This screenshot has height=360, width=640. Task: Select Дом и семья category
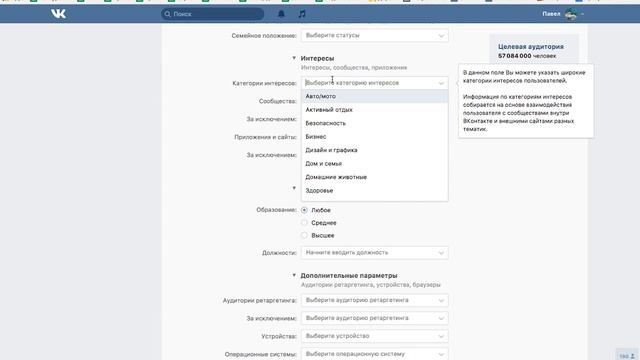(x=374, y=164)
